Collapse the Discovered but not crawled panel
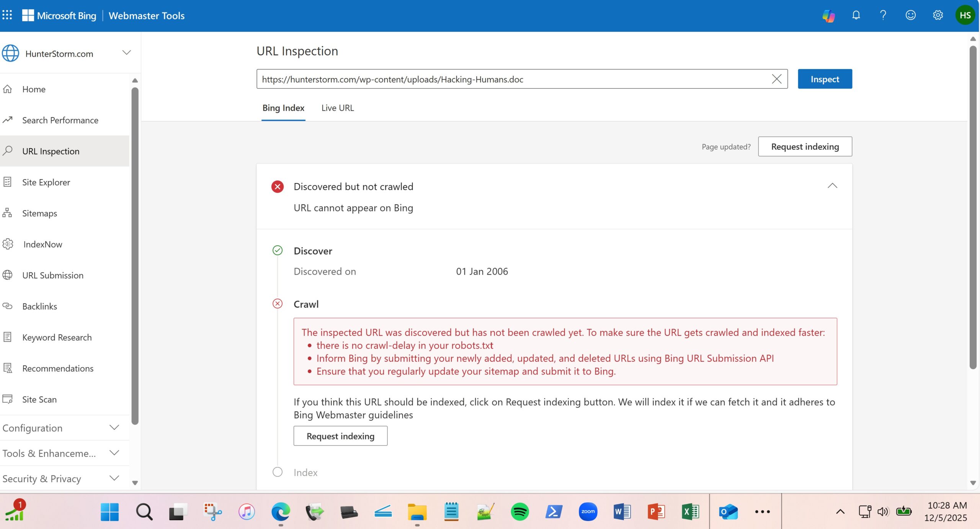The width and height of the screenshot is (980, 529). [x=832, y=186]
